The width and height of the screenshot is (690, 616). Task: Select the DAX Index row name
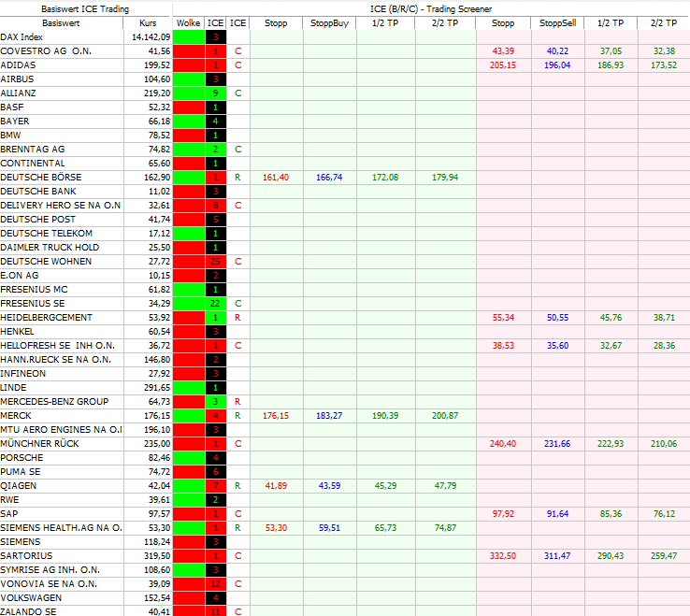[x=22, y=37]
